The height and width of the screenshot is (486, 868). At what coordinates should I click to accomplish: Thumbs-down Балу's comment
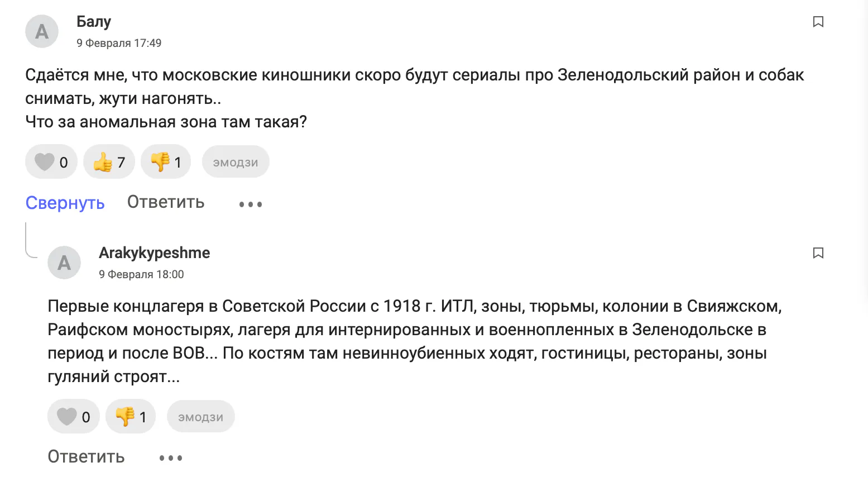(x=166, y=162)
